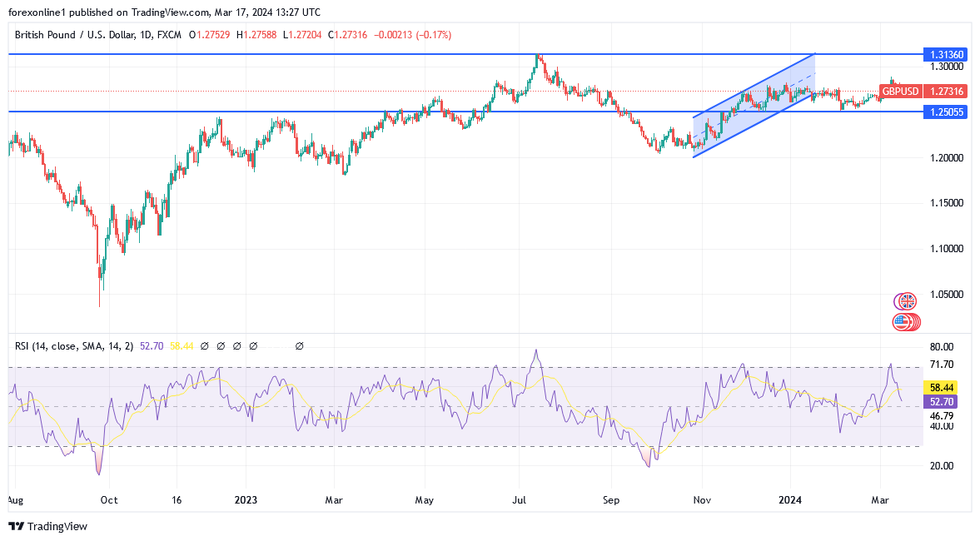Click the British flag icon
The image size is (980, 541).
coord(906,302)
